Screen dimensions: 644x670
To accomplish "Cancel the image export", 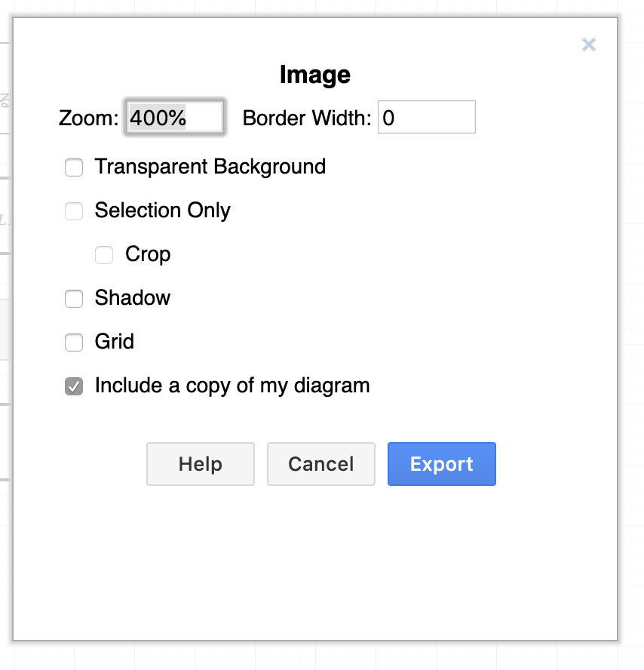I will 321,464.
